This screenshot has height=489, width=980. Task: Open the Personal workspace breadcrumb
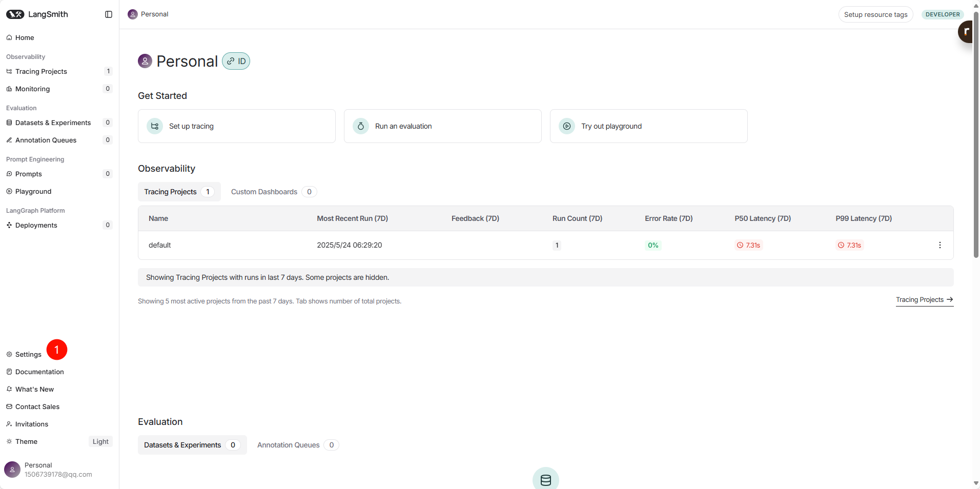coord(149,14)
